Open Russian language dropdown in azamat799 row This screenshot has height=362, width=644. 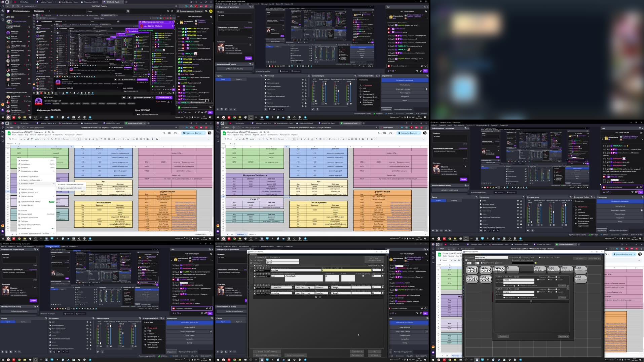(x=329, y=288)
